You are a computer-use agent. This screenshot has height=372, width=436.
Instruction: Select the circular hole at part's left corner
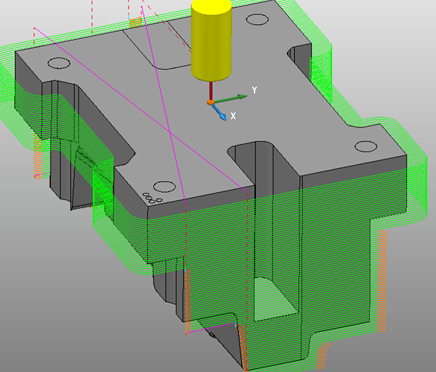[59, 63]
